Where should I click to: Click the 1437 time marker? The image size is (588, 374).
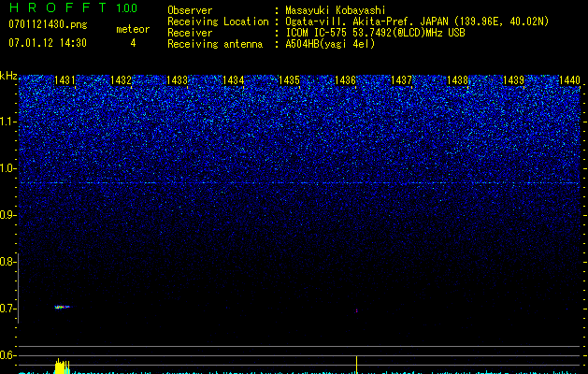coord(401,80)
